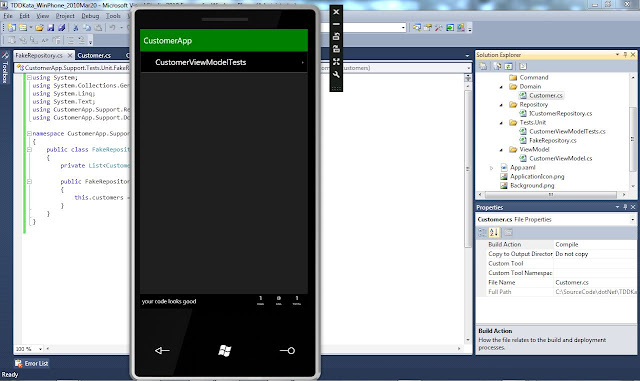Click the Save All toolbar icon
The height and width of the screenshot is (381, 640).
coord(62,27)
